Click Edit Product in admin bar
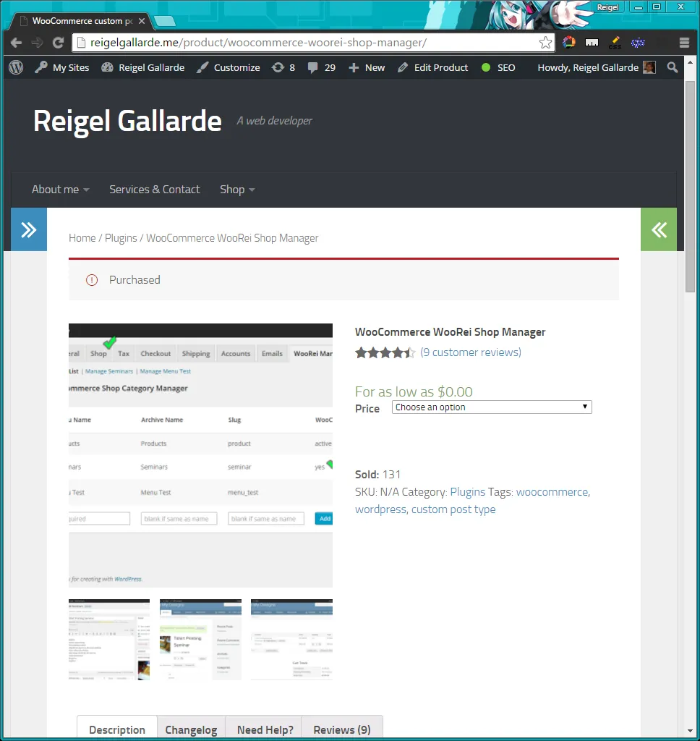700x741 pixels. pyautogui.click(x=432, y=67)
